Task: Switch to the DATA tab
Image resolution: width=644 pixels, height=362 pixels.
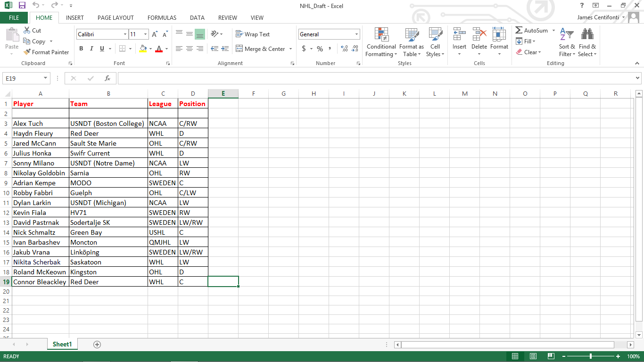Action: 197,18
